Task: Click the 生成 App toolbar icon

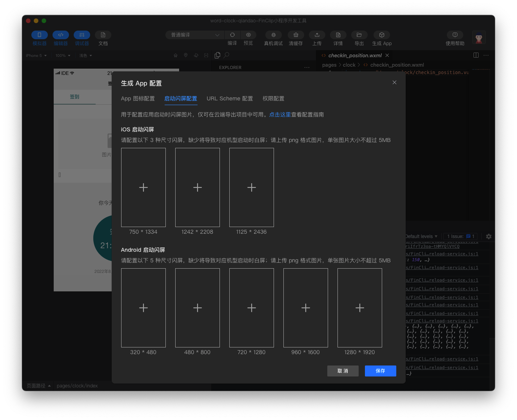Action: [381, 35]
